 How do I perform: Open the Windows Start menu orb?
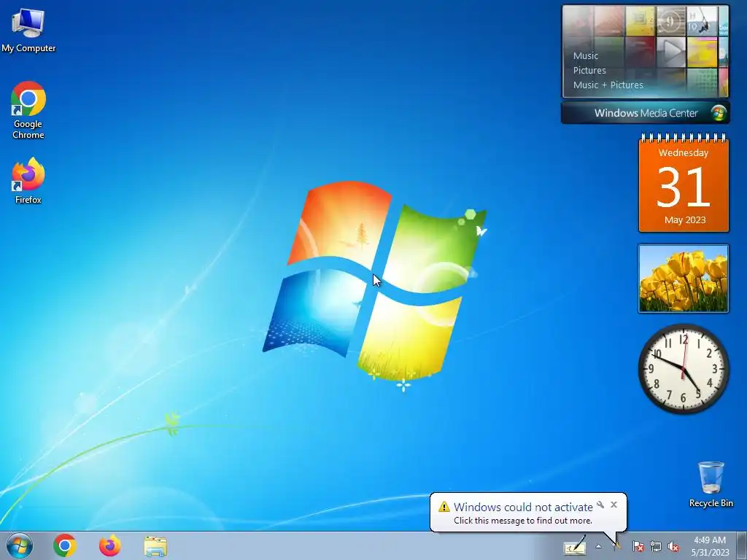tap(20, 545)
